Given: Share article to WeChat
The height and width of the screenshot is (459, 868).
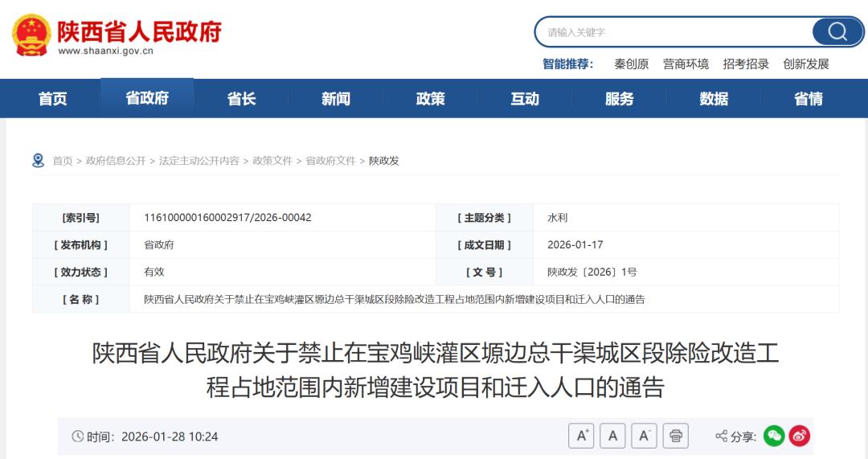Looking at the screenshot, I should point(774,436).
